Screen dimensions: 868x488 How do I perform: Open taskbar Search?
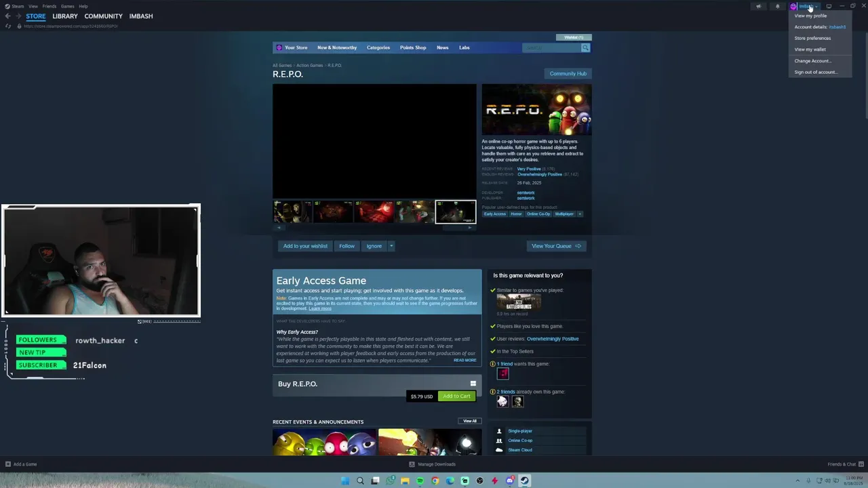(360, 481)
